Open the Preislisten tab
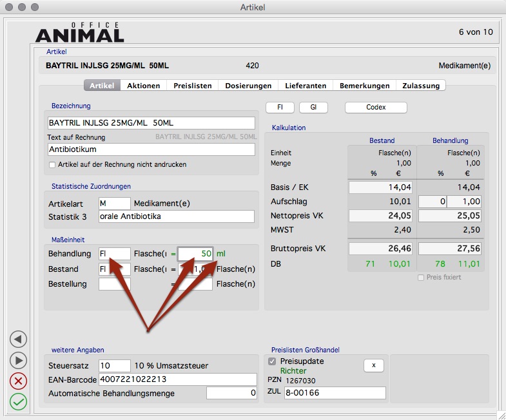Viewport: 506px width, 420px height. pyautogui.click(x=192, y=86)
